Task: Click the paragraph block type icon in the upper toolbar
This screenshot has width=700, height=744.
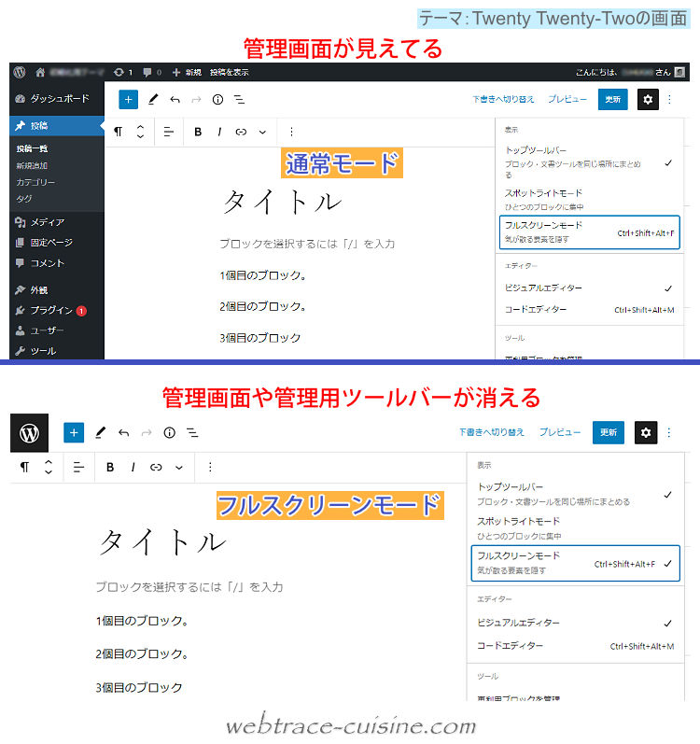Action: click(119, 132)
